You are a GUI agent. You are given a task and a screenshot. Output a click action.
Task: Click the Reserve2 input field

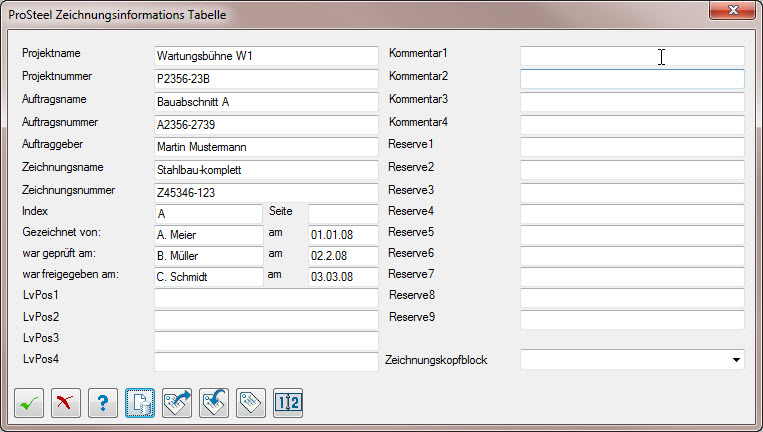632,170
